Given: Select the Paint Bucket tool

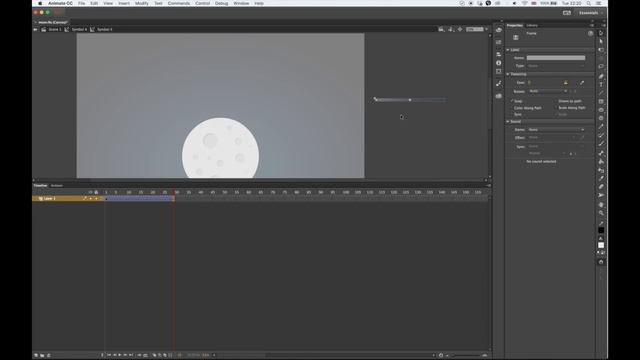Looking at the screenshot, I should [601, 162].
